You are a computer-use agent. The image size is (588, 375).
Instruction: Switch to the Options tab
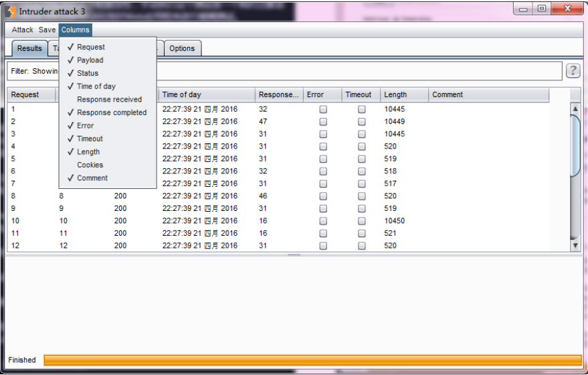tap(182, 48)
